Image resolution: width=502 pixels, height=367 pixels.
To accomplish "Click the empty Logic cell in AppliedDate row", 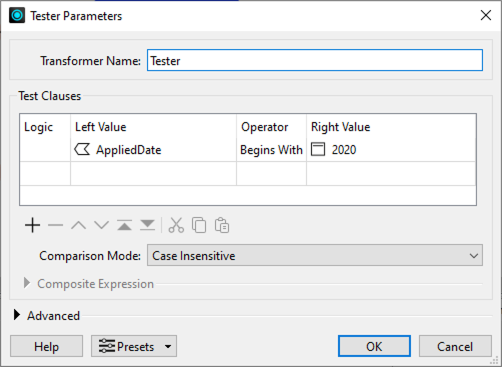I will 45,150.
